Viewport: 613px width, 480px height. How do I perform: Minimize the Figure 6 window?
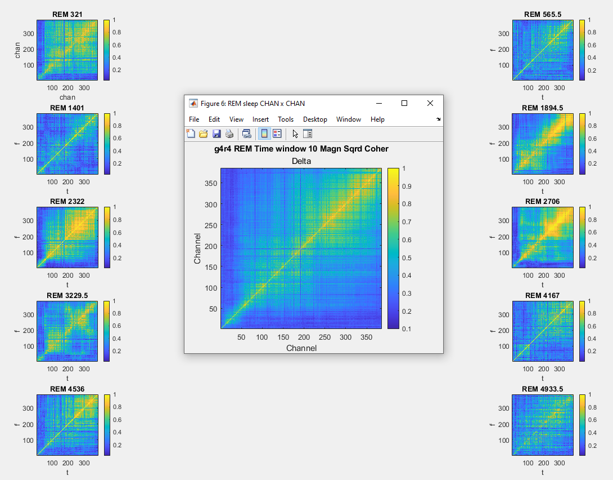point(379,103)
